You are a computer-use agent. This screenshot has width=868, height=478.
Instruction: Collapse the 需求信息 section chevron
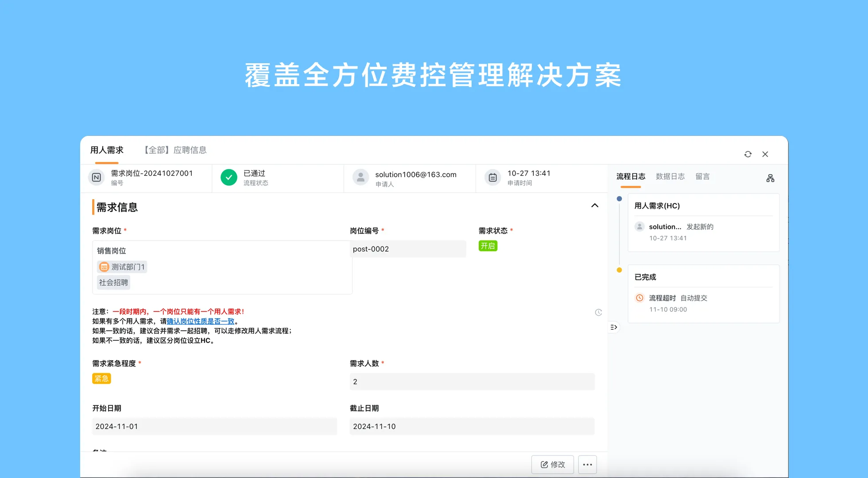click(595, 205)
